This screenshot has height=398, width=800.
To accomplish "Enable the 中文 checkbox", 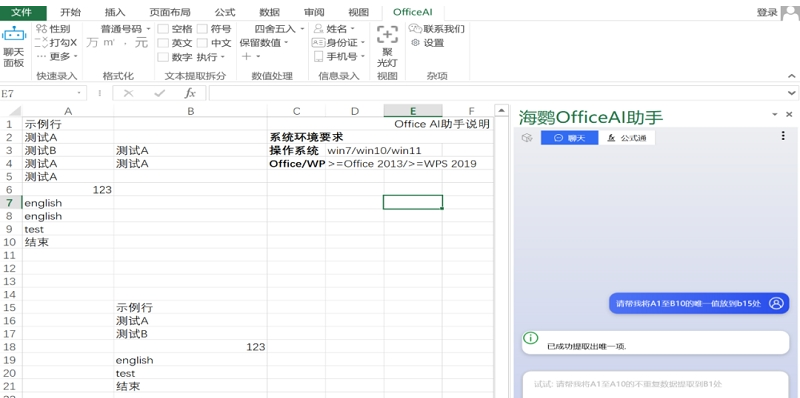I will pyautogui.click(x=202, y=43).
